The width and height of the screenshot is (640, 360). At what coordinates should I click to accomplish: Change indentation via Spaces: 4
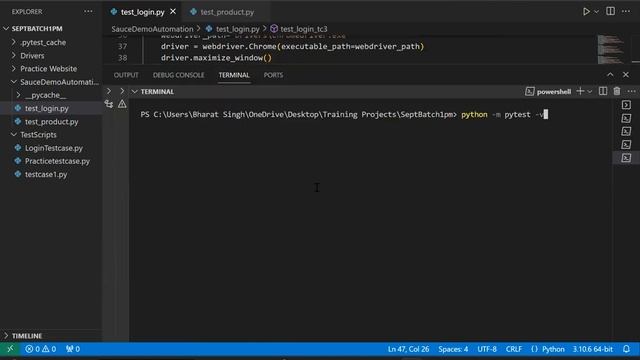point(453,349)
